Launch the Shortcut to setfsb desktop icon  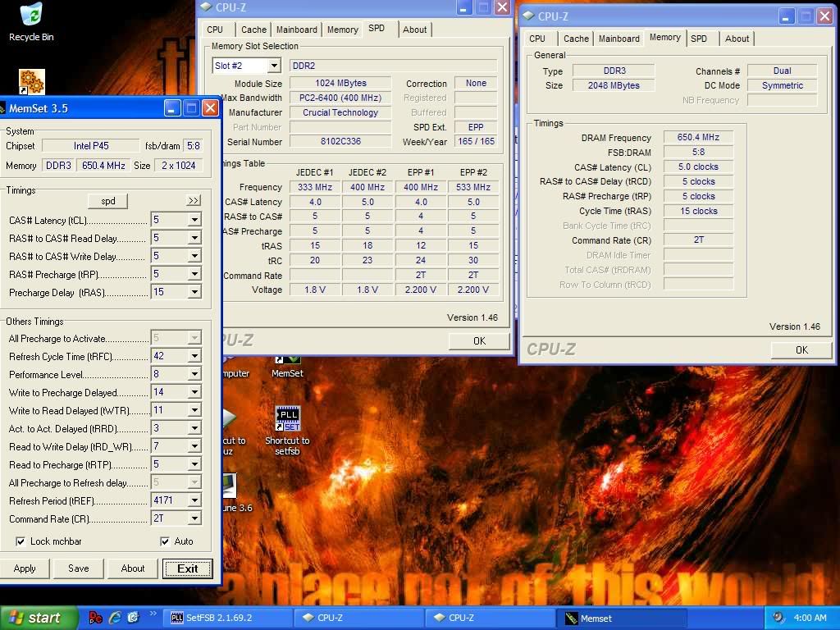287,431
